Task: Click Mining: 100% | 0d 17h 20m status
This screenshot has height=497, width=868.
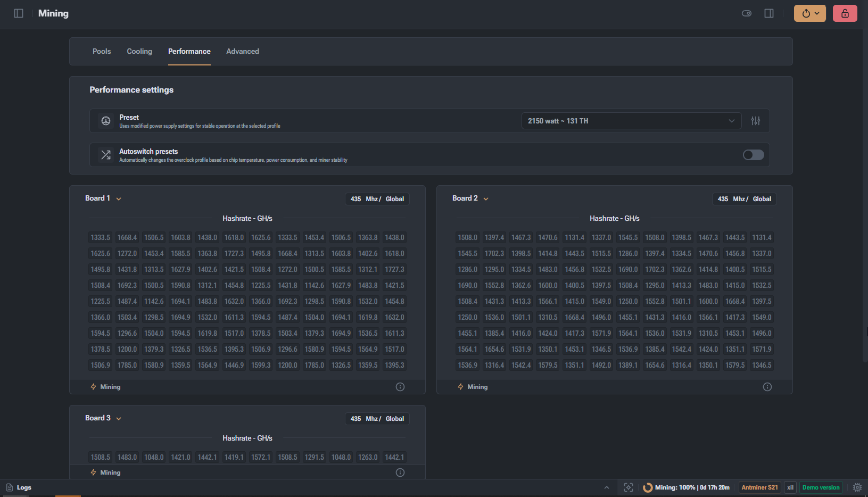Action: pyautogui.click(x=692, y=487)
